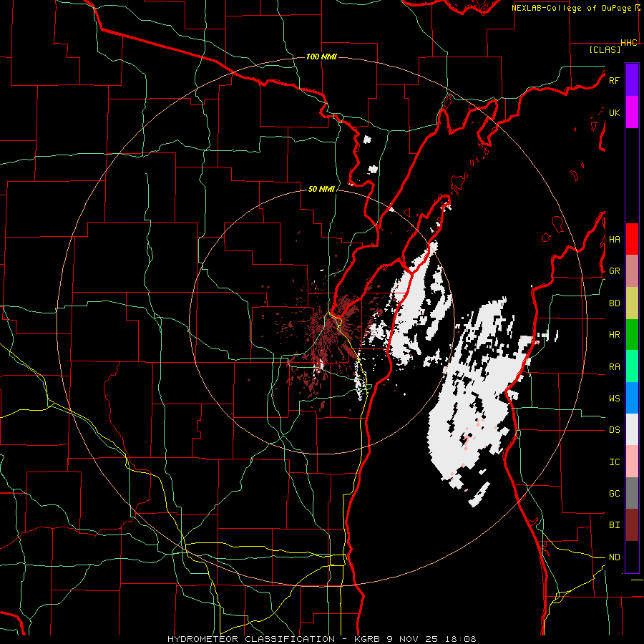Screen dimensions: 644x644
Task: Select the BD yellow legend block
Action: point(632,303)
